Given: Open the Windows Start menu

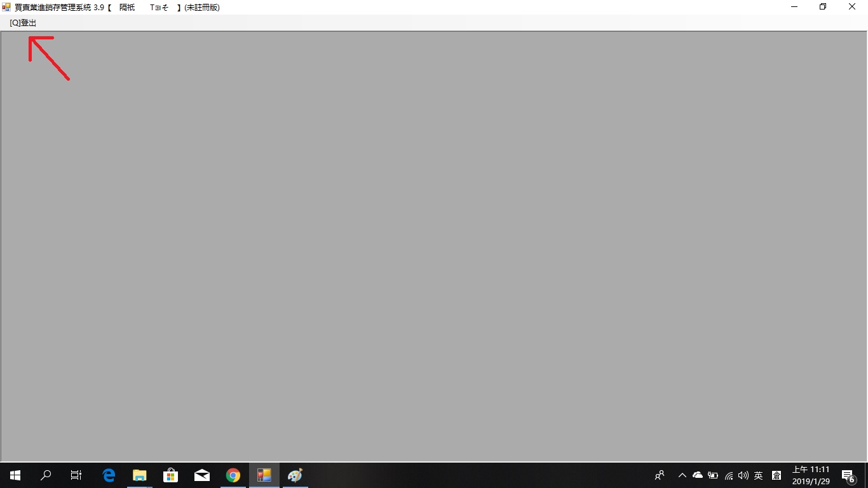Looking at the screenshot, I should click(x=15, y=475).
